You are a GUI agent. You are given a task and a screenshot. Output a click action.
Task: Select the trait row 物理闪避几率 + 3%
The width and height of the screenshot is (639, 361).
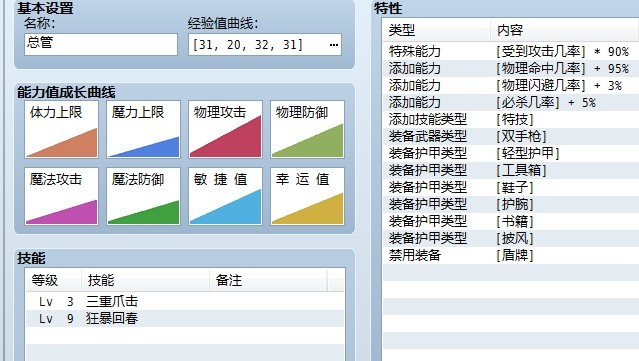coord(511,85)
